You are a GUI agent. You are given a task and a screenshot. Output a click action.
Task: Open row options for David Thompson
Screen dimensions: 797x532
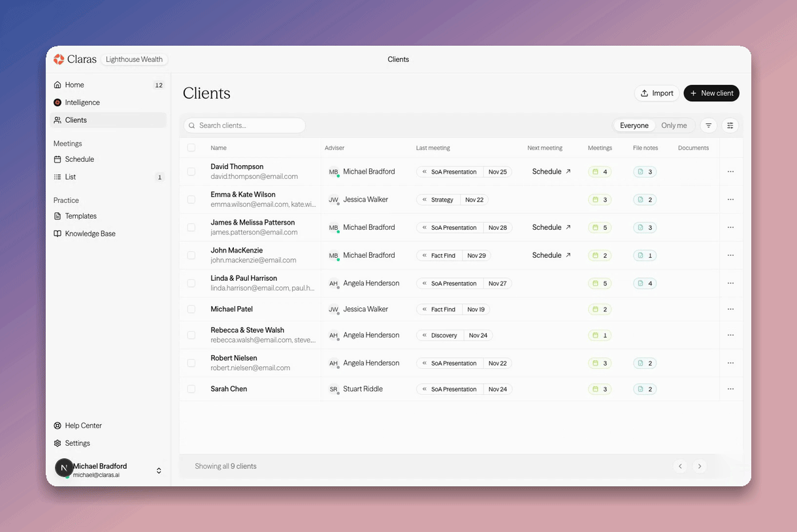tap(730, 172)
